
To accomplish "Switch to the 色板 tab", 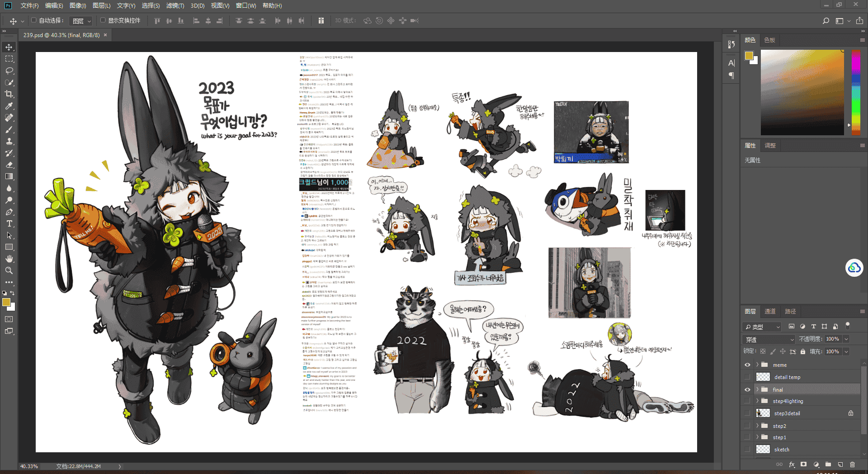I will (x=769, y=40).
